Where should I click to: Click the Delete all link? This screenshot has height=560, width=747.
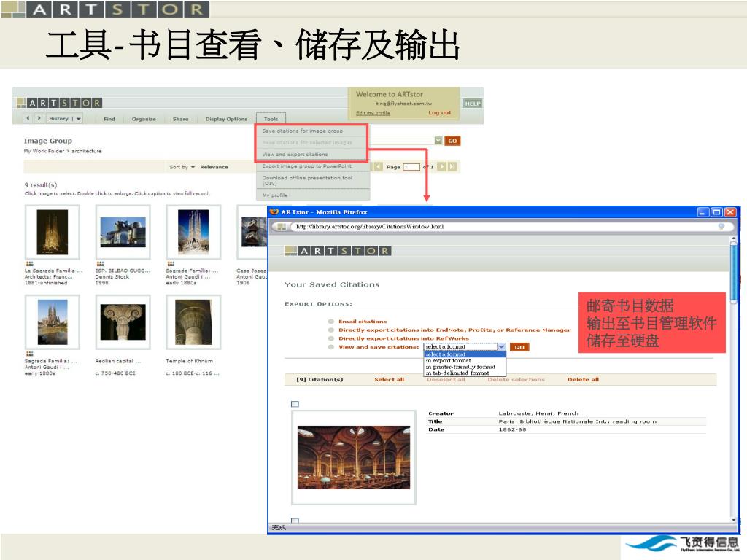click(583, 379)
